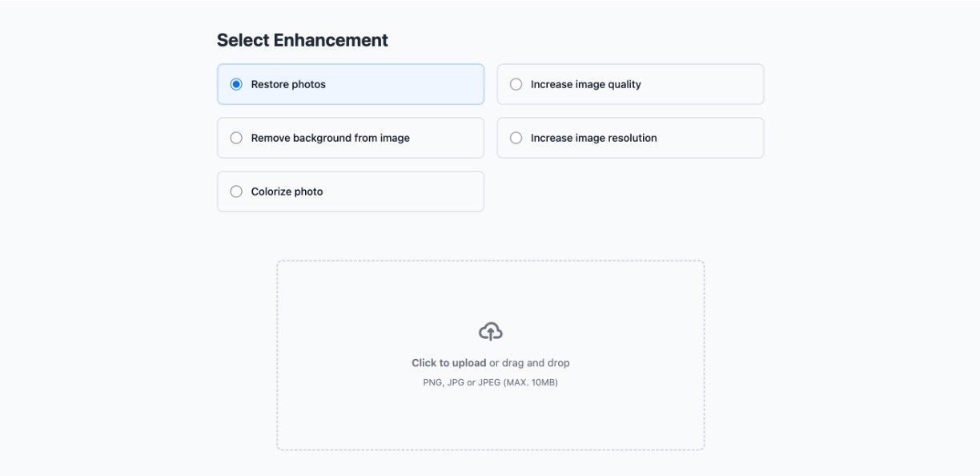Click the "Increase image quality" label text
Viewport: 980px width, 476px height.
point(585,84)
